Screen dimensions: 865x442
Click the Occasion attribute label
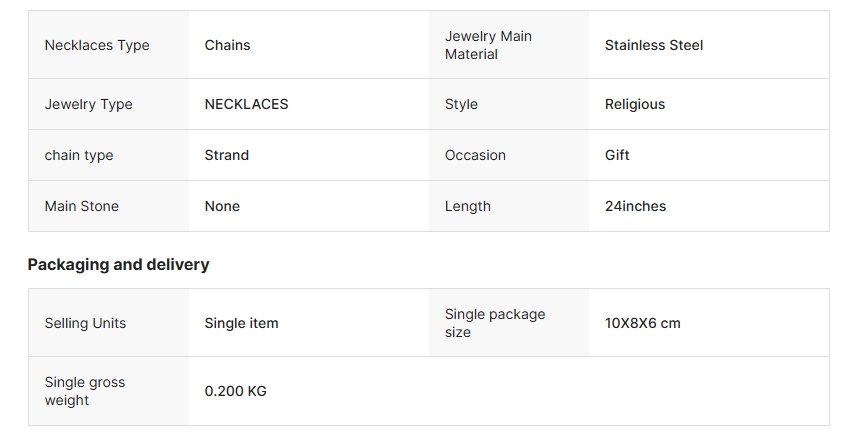[x=475, y=155]
